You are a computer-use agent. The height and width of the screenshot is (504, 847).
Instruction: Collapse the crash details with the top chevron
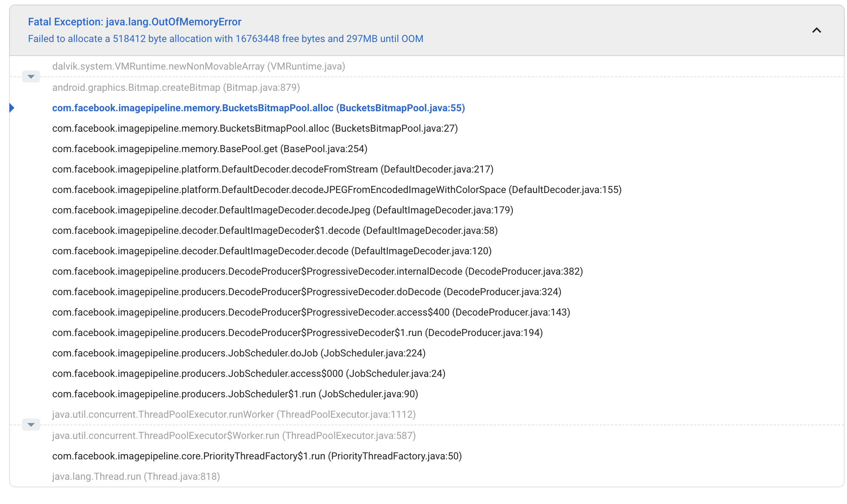tap(816, 30)
